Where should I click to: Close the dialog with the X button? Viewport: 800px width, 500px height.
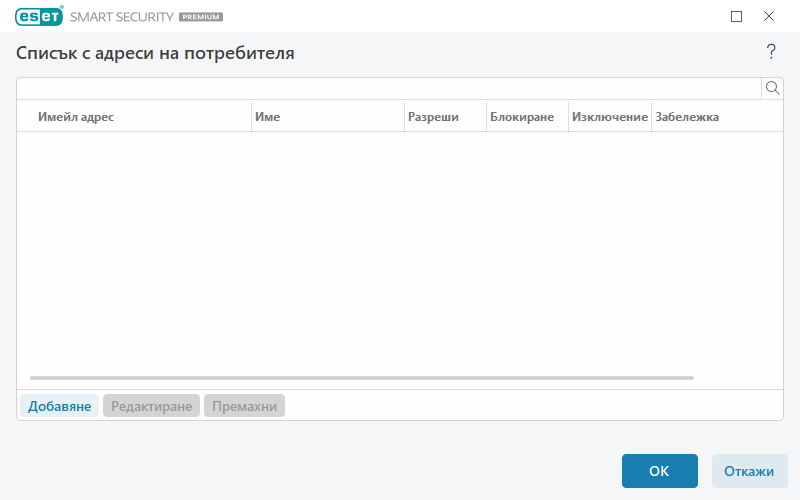pyautogui.click(x=769, y=16)
